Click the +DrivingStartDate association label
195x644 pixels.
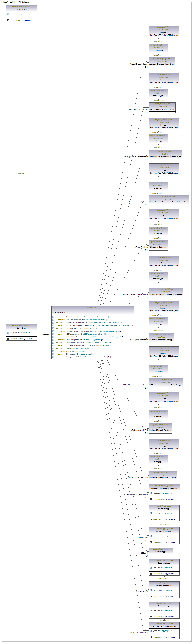click(141, 247)
